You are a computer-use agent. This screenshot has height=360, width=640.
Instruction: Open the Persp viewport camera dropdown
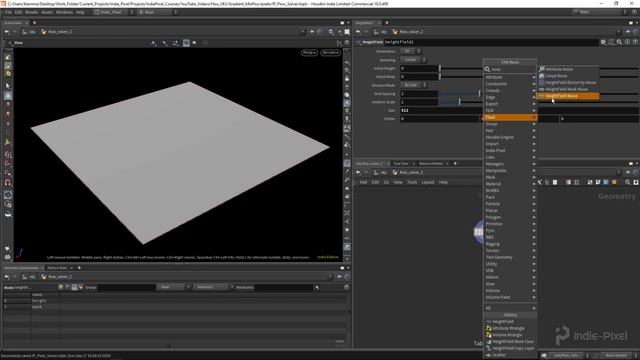point(309,53)
